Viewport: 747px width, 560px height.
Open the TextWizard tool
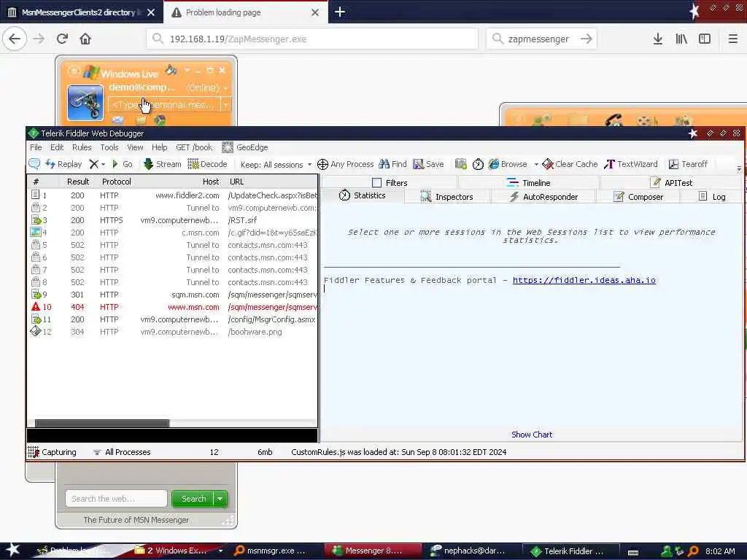pyautogui.click(x=631, y=164)
